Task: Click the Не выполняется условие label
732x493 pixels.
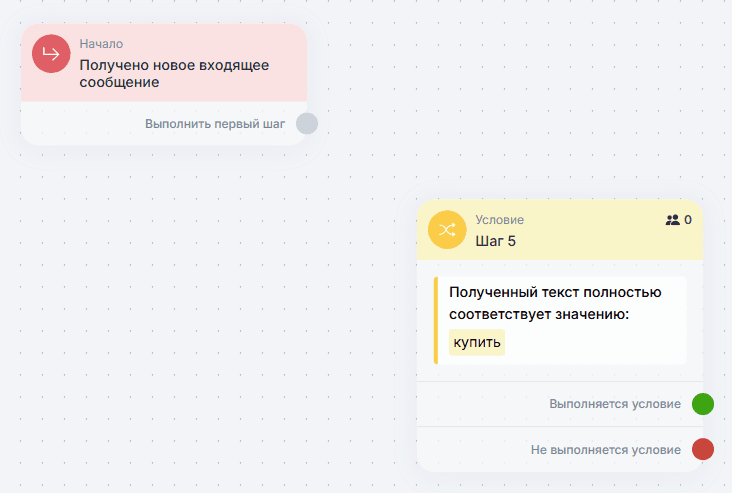Action: (605, 450)
